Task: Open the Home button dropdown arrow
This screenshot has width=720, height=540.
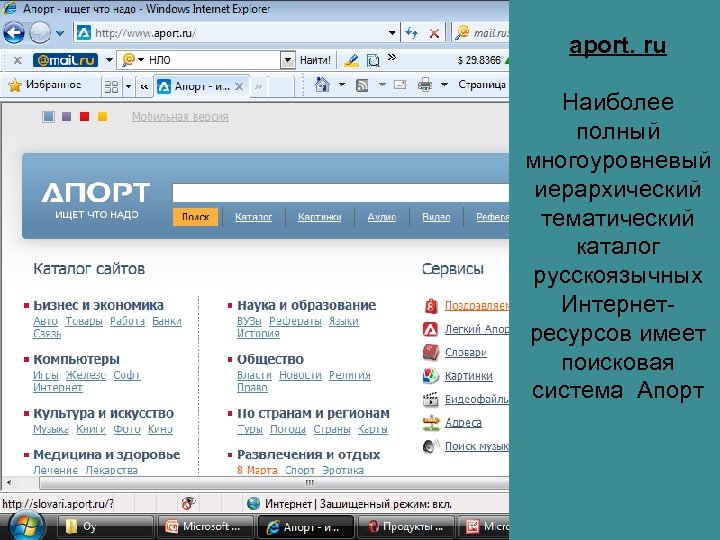Action: click(x=342, y=84)
